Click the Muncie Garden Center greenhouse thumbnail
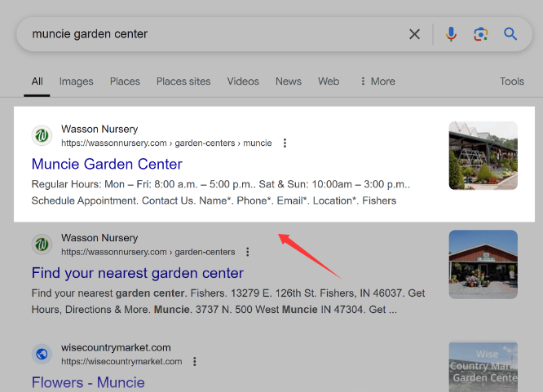The width and height of the screenshot is (543, 392). [483, 156]
